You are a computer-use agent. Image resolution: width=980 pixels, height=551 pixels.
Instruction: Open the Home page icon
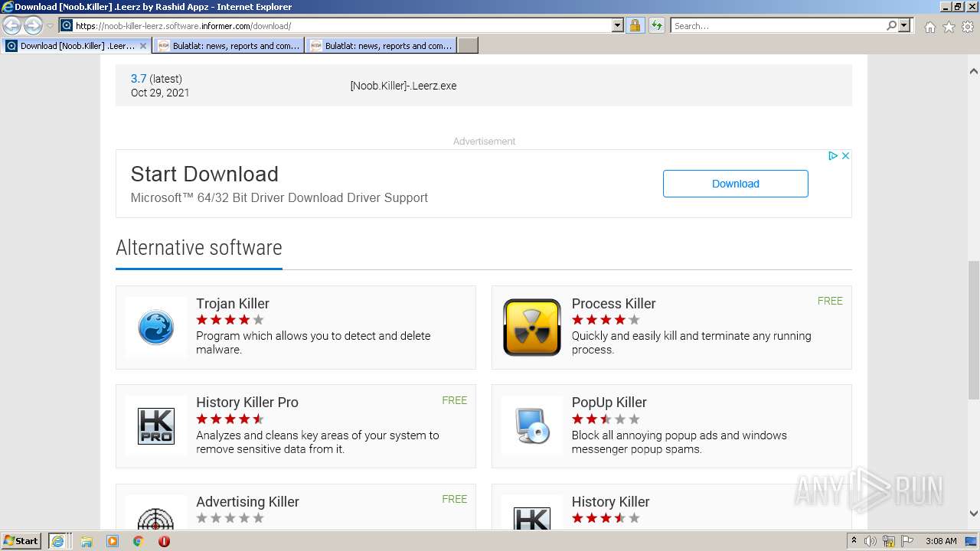coord(929,27)
